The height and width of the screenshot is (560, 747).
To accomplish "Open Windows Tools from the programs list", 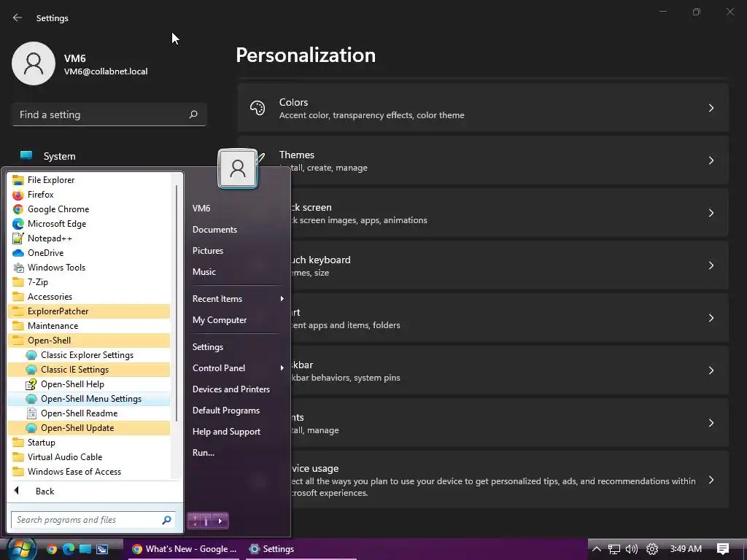I will tap(89, 268).
